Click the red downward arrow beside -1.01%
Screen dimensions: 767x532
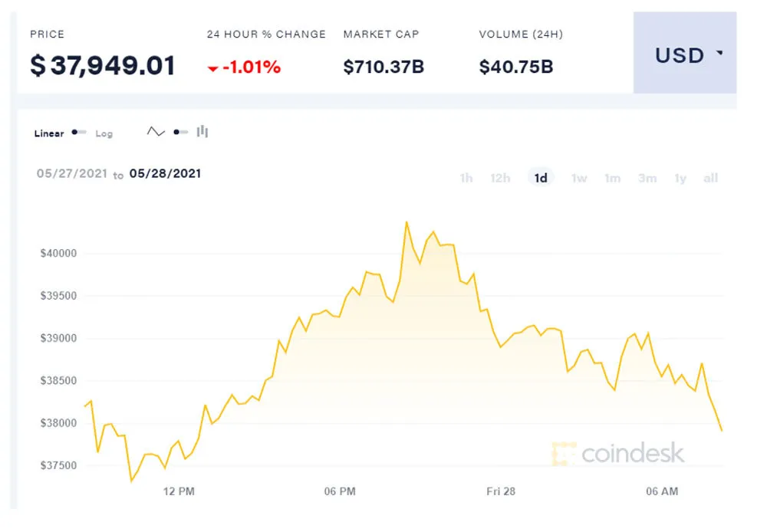coord(213,67)
